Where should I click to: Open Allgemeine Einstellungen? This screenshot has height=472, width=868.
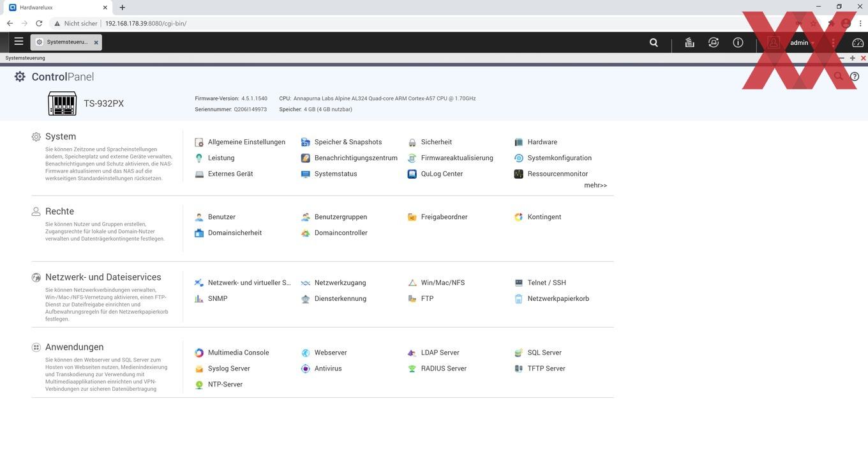(x=246, y=142)
